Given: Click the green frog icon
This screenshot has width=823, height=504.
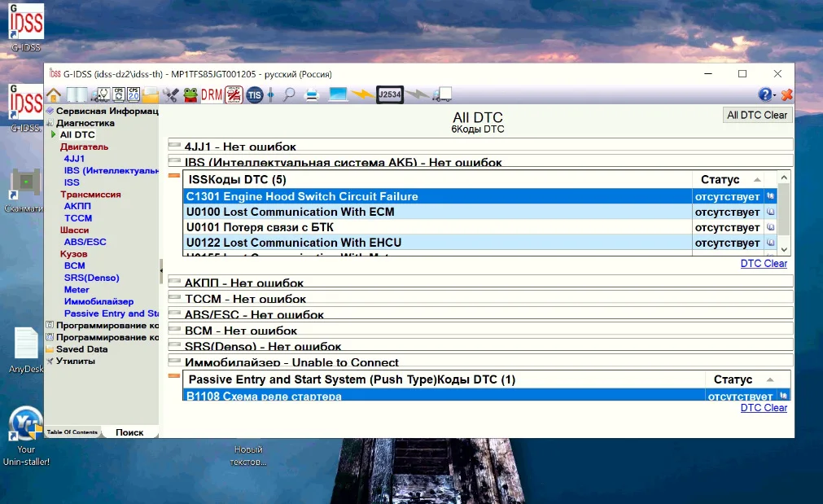Looking at the screenshot, I should pos(190,95).
